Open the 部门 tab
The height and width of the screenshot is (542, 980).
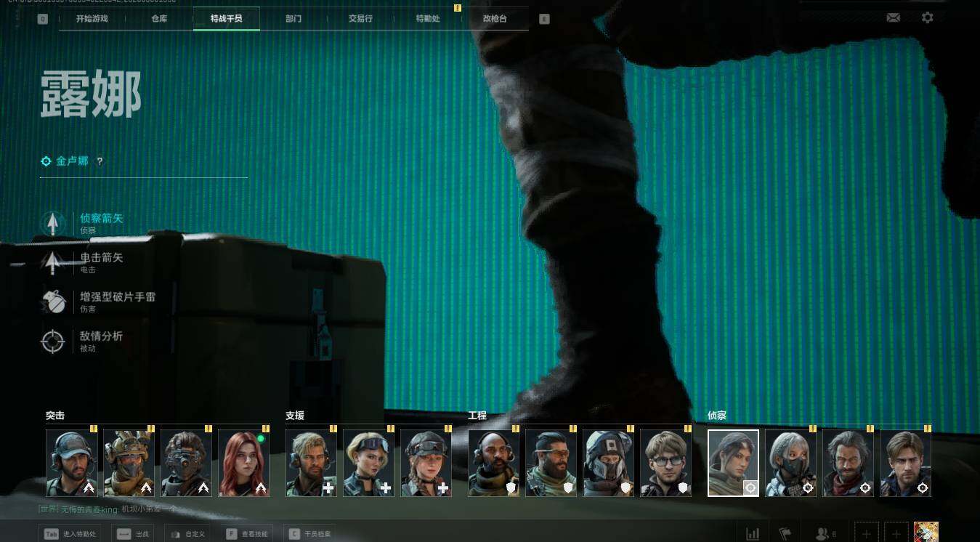(x=293, y=19)
